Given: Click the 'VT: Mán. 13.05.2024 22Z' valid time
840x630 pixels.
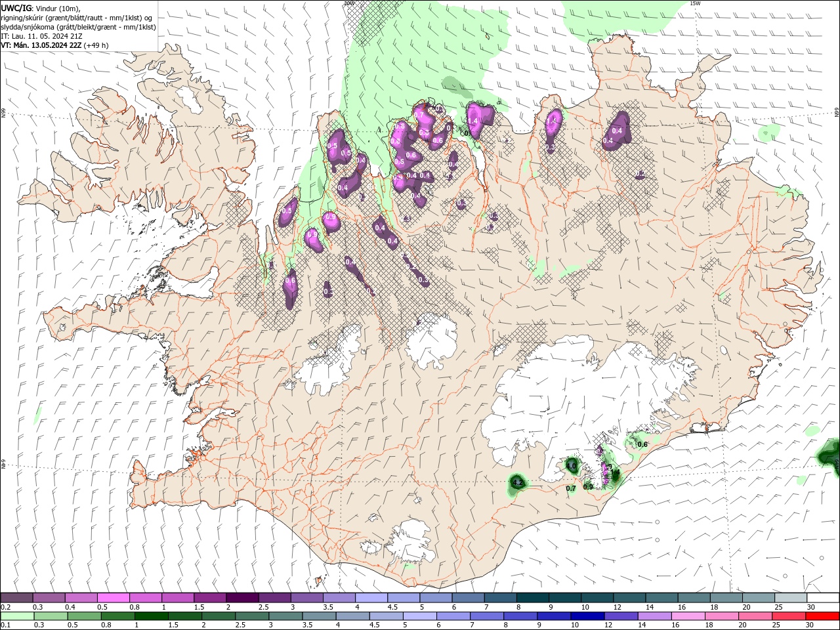Looking at the screenshot, I should (41, 45).
